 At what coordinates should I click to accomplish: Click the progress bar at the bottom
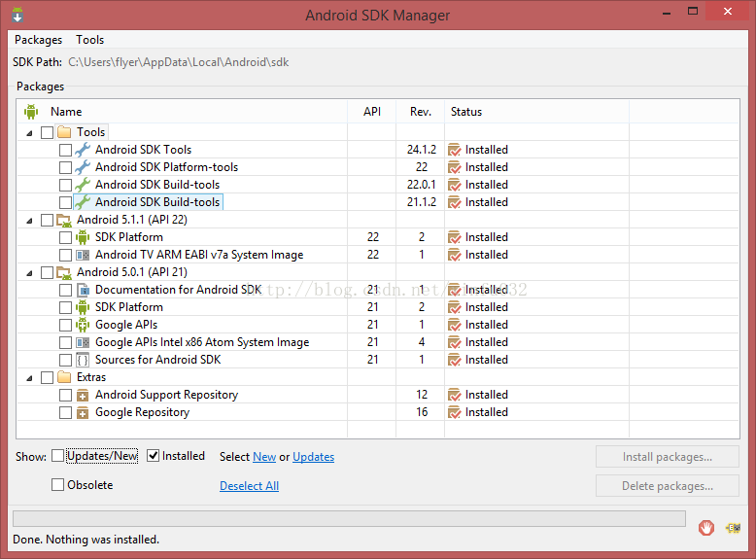tap(348, 518)
